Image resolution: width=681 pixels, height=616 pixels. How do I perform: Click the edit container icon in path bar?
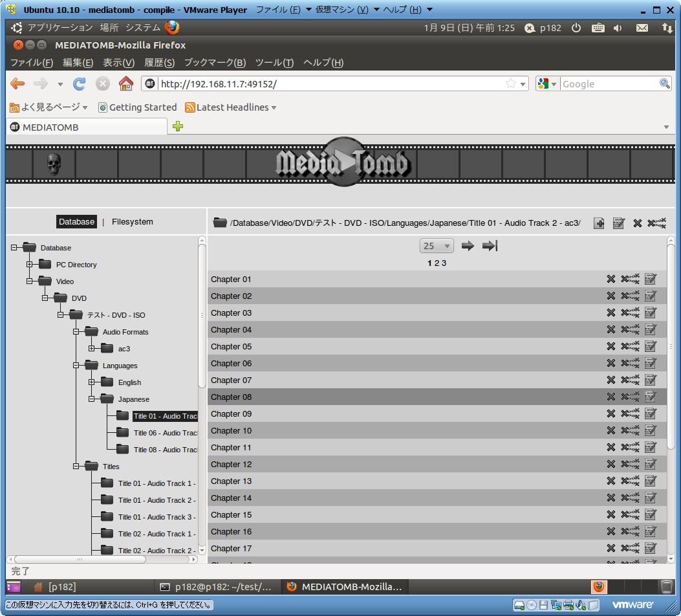(618, 223)
